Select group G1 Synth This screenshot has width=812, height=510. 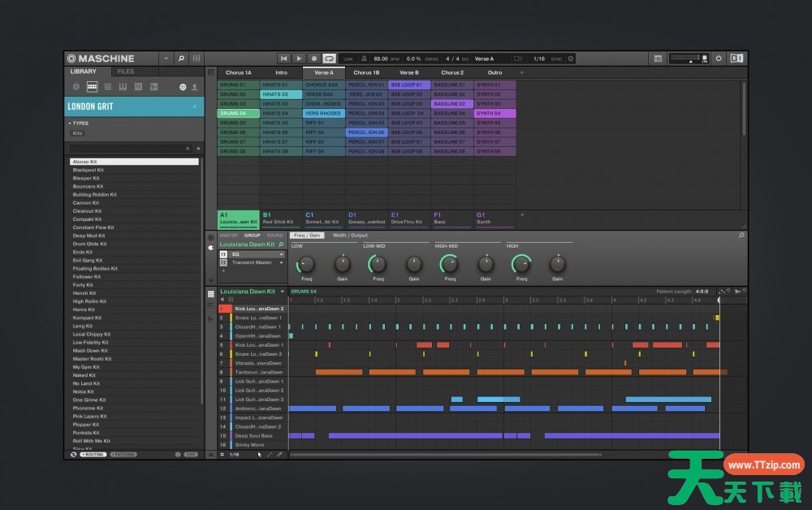(x=495, y=218)
